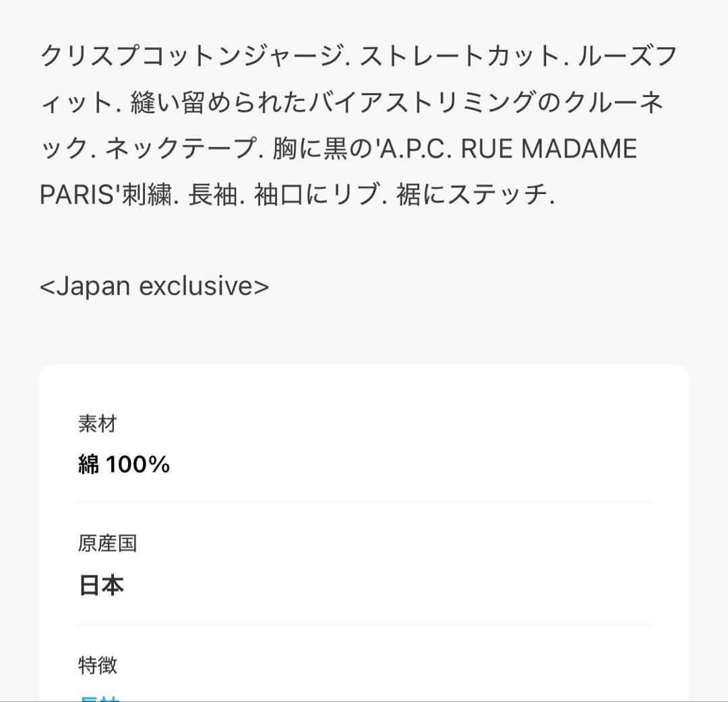Click the '<Japan exclusive>' text
The height and width of the screenshot is (702, 728).
coord(154,286)
